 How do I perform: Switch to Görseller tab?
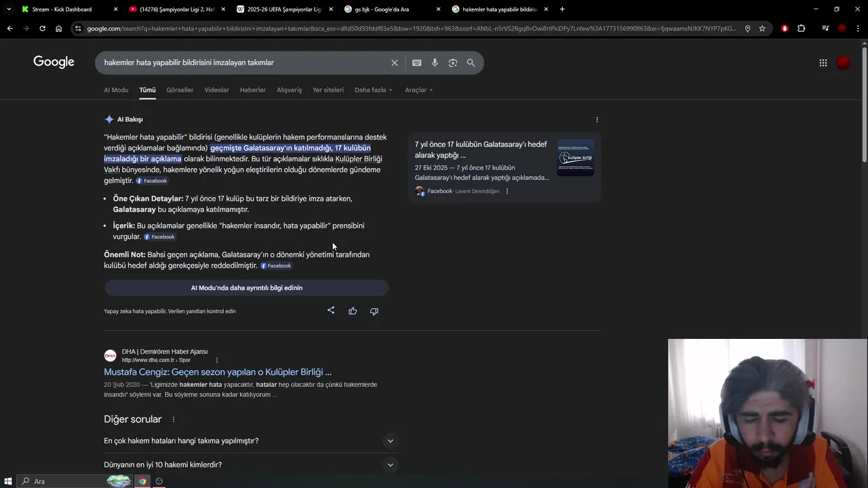coord(180,89)
